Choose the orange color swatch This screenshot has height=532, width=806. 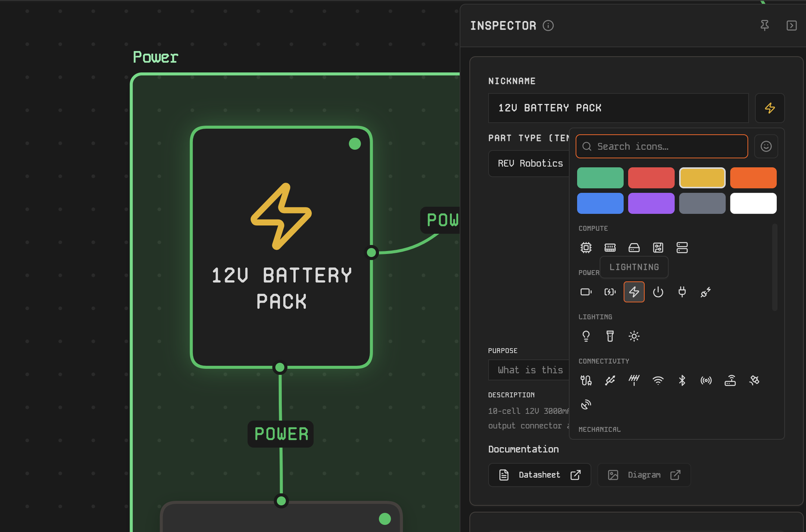[x=753, y=178]
